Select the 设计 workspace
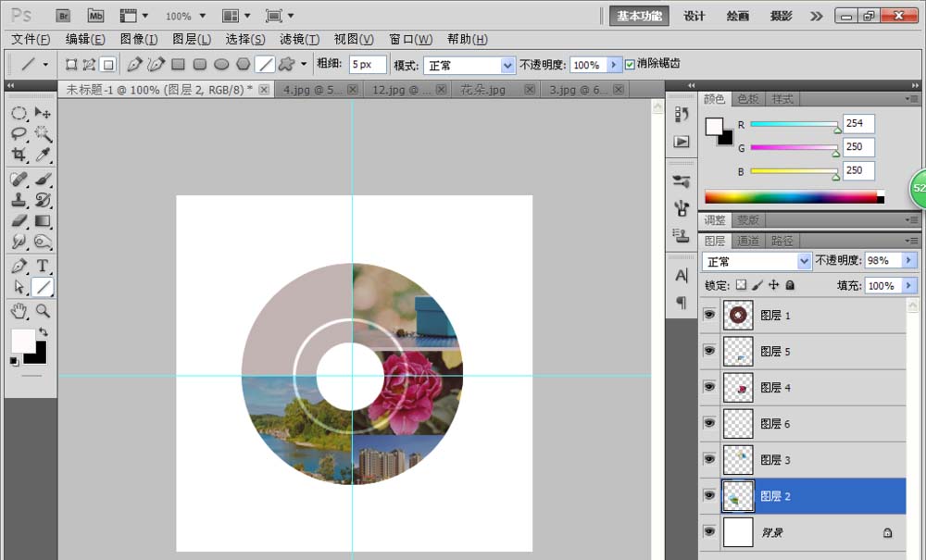Screen dimensions: 926x560 click(x=694, y=16)
